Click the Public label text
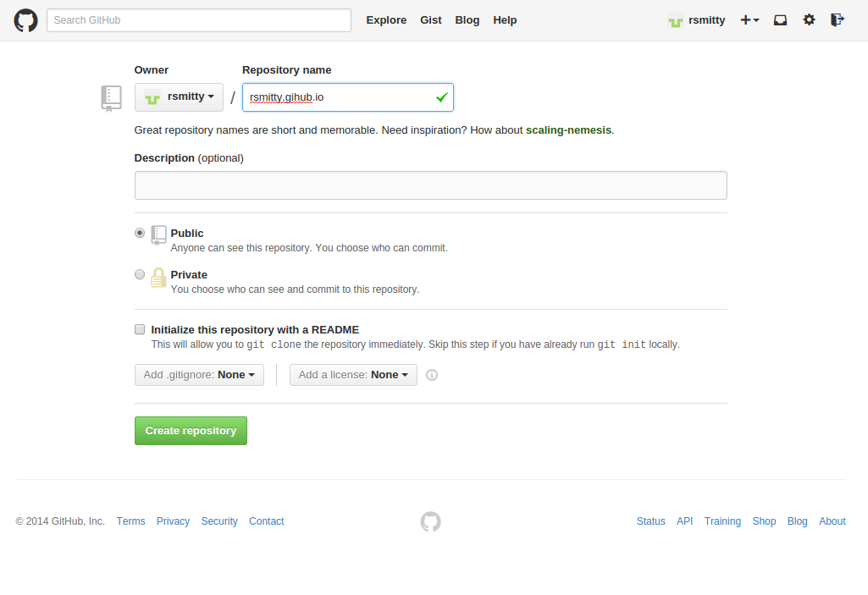Screen dimensions: 868x595 coord(186,234)
